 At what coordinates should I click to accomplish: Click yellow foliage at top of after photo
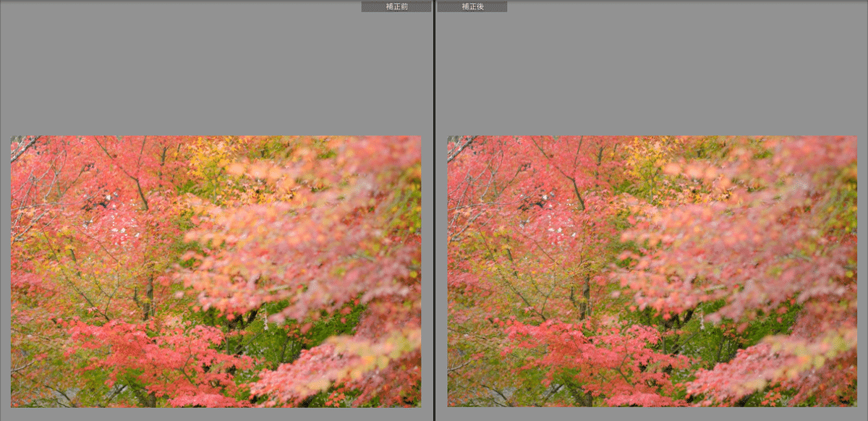click(643, 156)
